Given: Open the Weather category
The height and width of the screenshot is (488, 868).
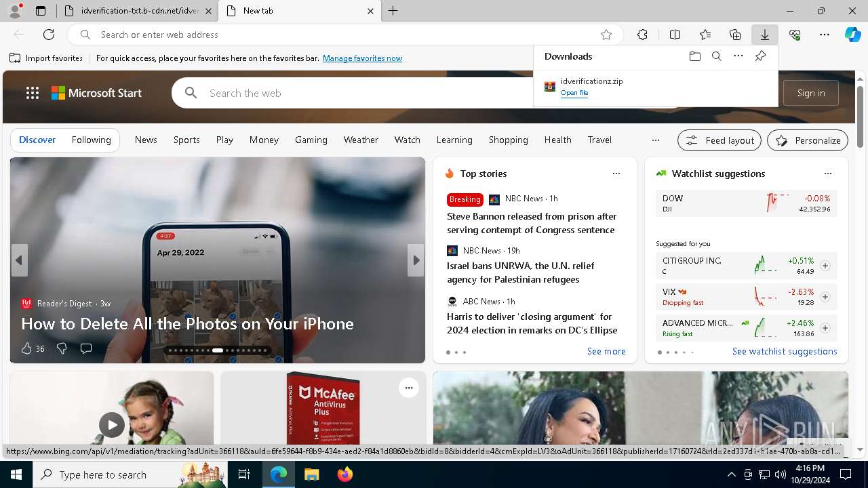Looking at the screenshot, I should (361, 140).
